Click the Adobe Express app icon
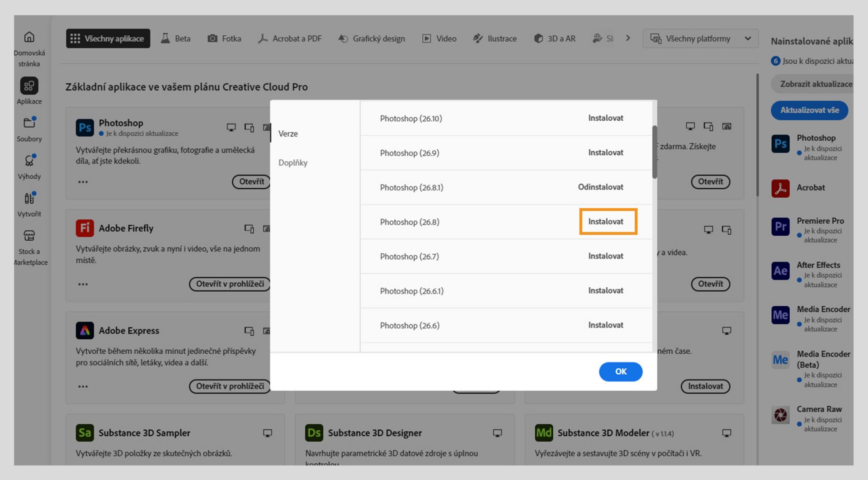Image resolution: width=868 pixels, height=480 pixels. point(85,331)
